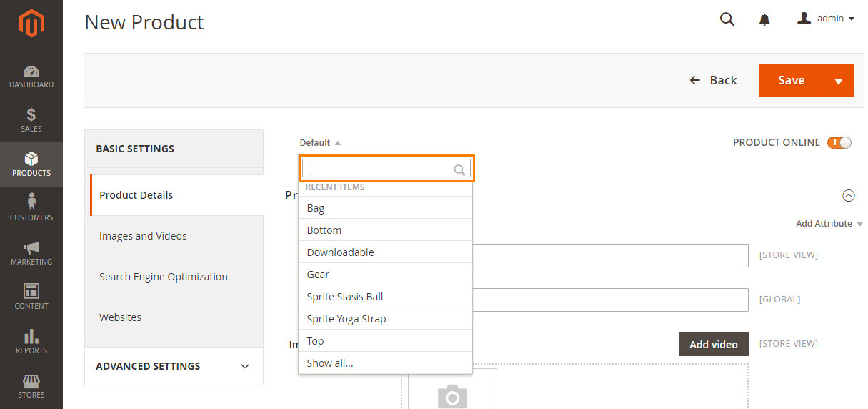Click the Add video button
Screen dimensions: 868x409
coord(713,345)
